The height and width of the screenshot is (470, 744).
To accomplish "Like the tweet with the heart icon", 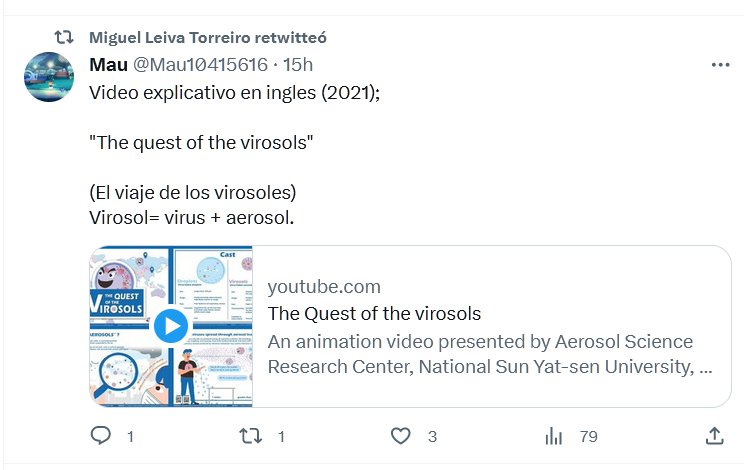I will coord(401,436).
